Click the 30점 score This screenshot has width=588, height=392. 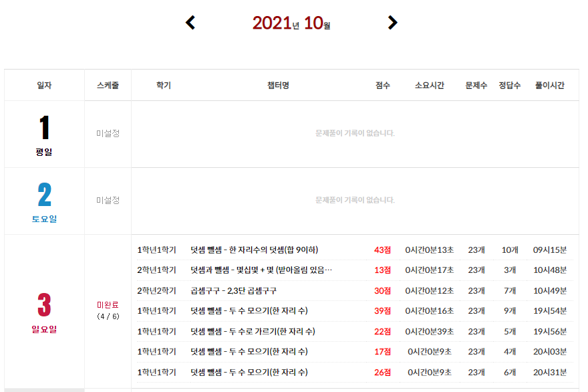(x=382, y=291)
